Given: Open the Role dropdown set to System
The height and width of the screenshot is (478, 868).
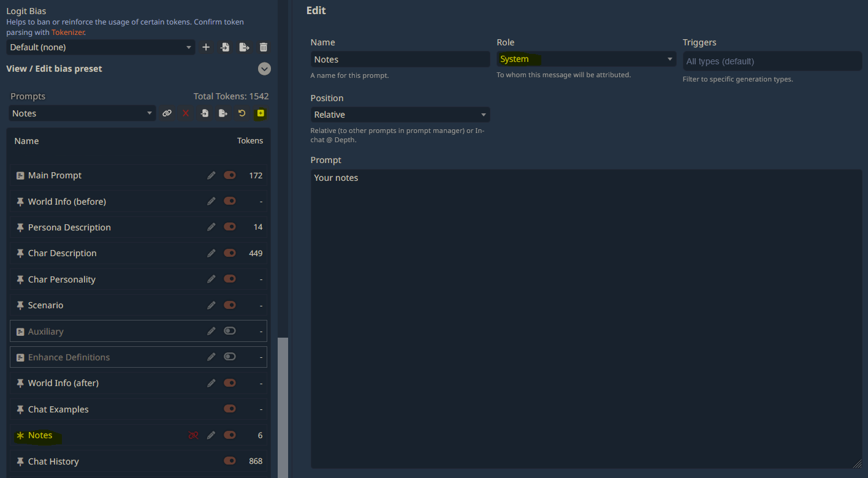Looking at the screenshot, I should (586, 59).
